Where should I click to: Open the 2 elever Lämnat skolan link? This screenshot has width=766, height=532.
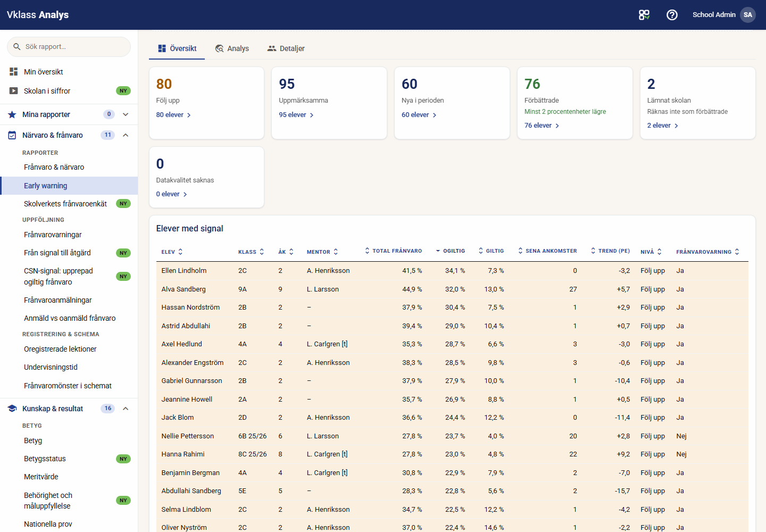663,126
